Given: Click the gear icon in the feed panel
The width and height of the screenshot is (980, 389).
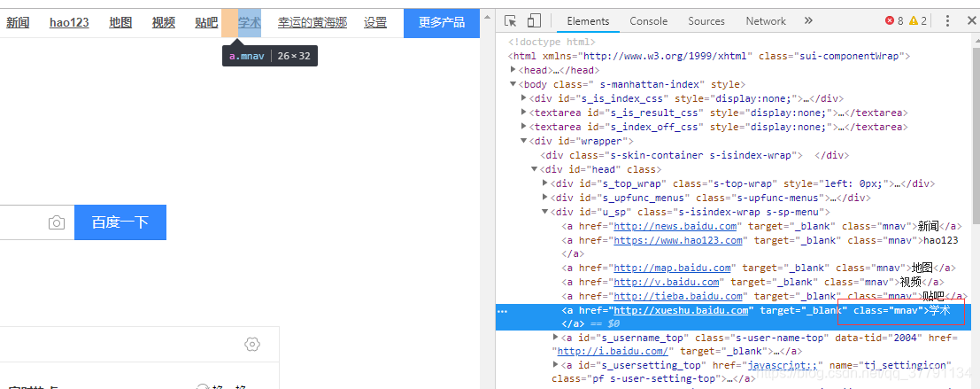Looking at the screenshot, I should tap(252, 344).
